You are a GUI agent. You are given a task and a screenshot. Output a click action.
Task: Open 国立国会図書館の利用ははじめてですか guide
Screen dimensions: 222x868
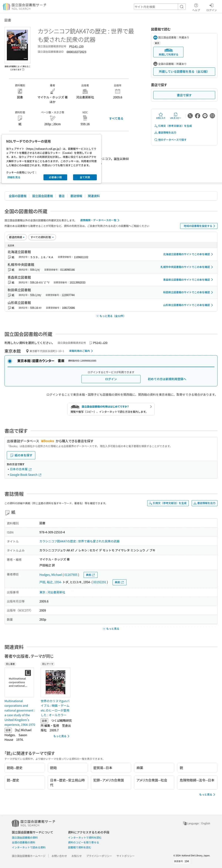[x=111, y=409]
